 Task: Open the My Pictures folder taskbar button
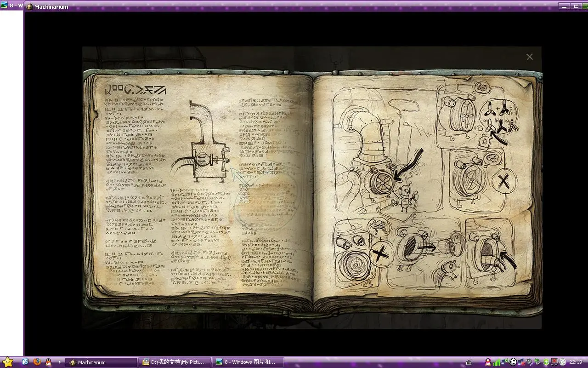175,362
